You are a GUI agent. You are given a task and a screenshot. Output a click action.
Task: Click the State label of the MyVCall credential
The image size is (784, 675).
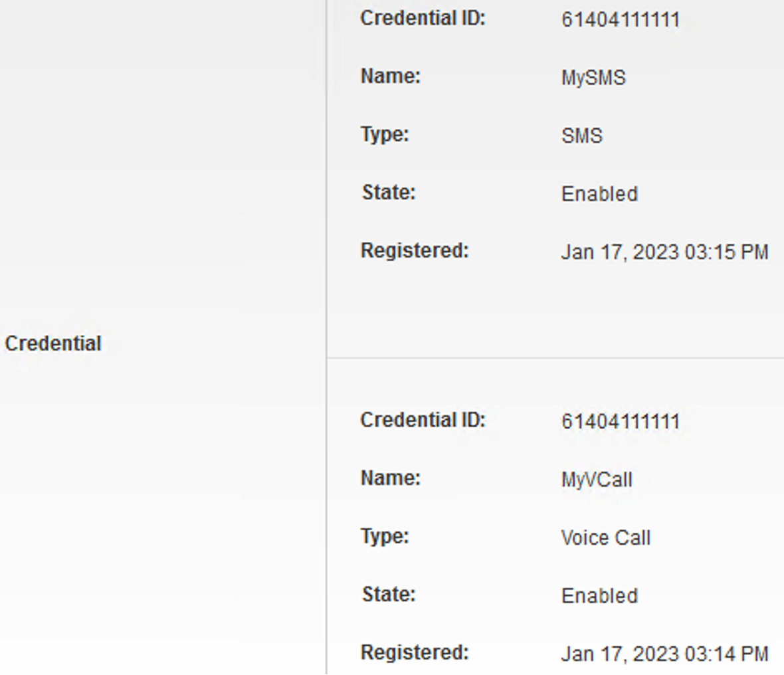(389, 594)
